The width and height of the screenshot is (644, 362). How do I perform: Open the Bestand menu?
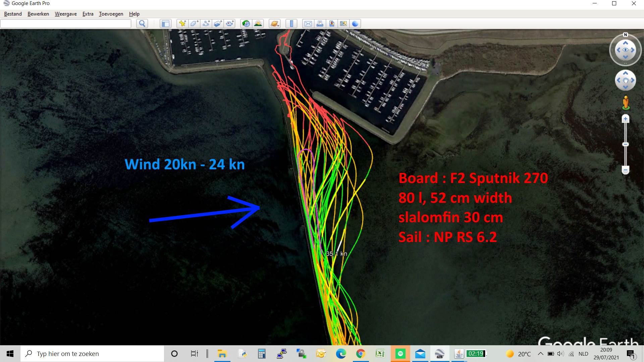(x=13, y=14)
